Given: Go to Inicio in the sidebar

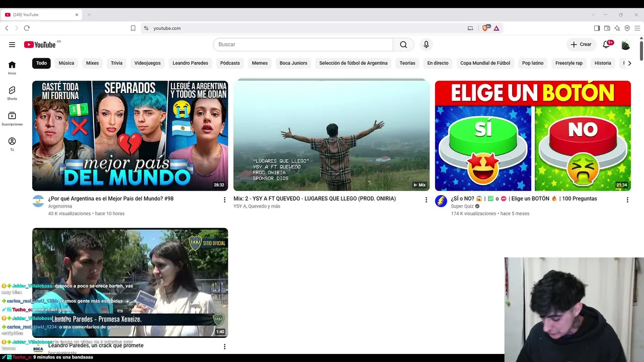Looking at the screenshot, I should pos(12,67).
